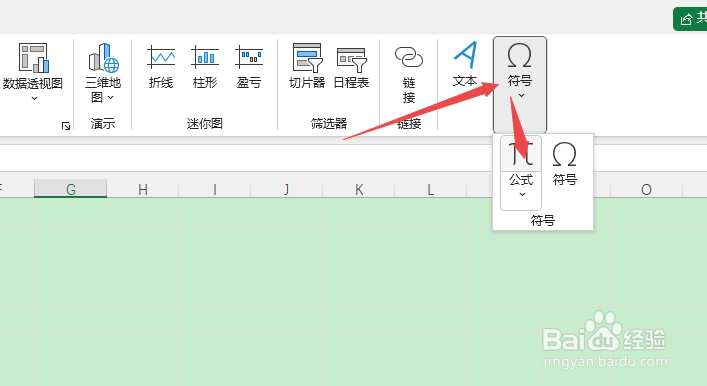707x386 pixels.
Task: Click the Equation (公式) pi icon
Action: pyautogui.click(x=521, y=154)
